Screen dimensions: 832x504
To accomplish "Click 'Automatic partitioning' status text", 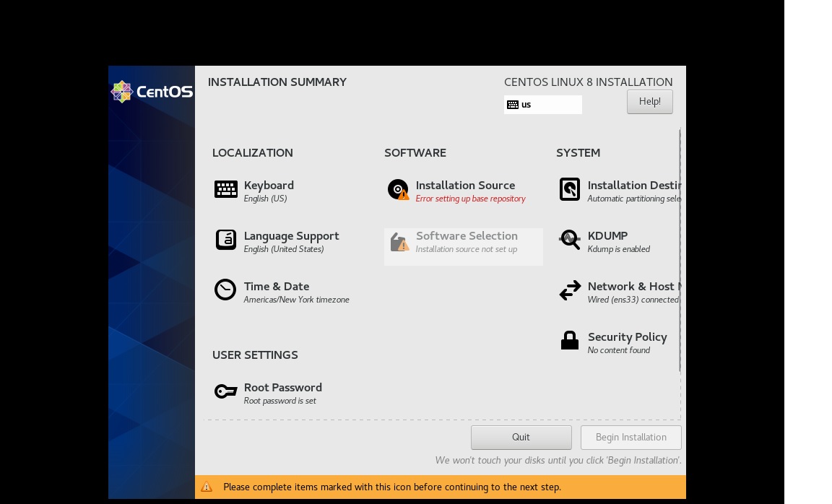I will coord(634,199).
